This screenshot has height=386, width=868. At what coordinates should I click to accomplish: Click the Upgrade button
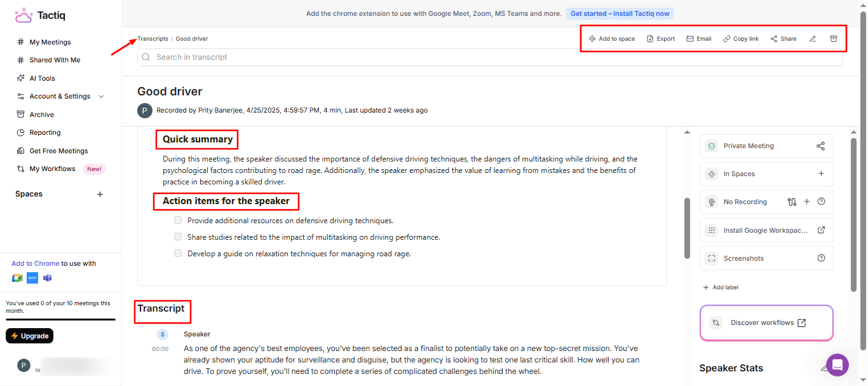29,336
